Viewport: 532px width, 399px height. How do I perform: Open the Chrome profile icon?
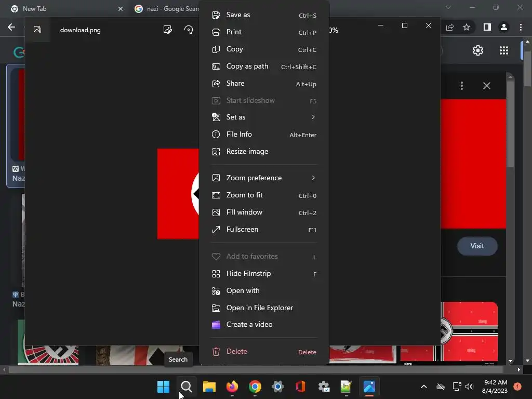pyautogui.click(x=504, y=27)
